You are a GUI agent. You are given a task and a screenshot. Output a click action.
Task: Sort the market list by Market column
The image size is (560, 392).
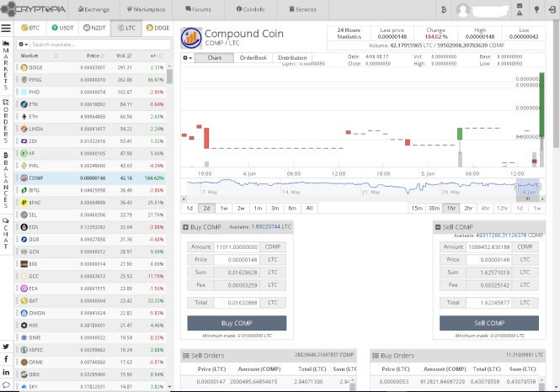coord(40,56)
